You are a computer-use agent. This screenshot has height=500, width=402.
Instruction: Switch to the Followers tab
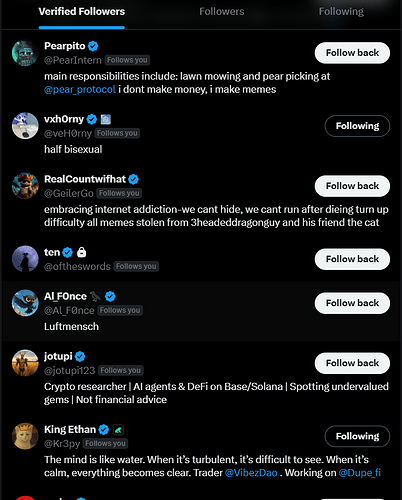[222, 12]
